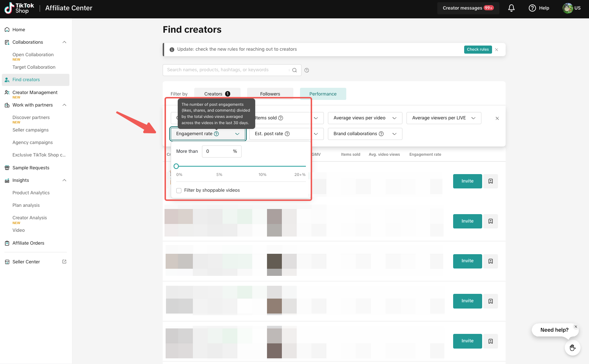
Task: Open the notifications bell icon
Action: pyautogui.click(x=511, y=8)
